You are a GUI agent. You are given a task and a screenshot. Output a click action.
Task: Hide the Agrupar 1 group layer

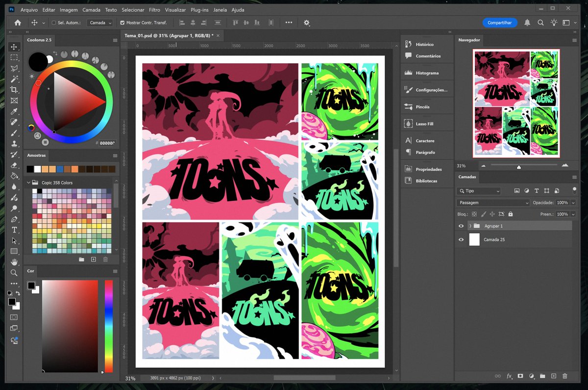tap(461, 226)
